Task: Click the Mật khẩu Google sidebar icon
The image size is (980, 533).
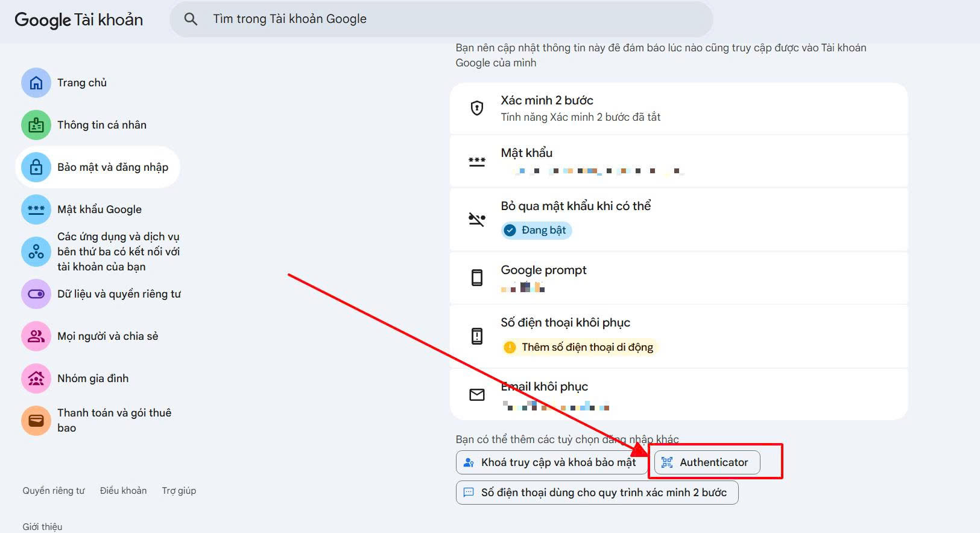Action: coord(36,209)
